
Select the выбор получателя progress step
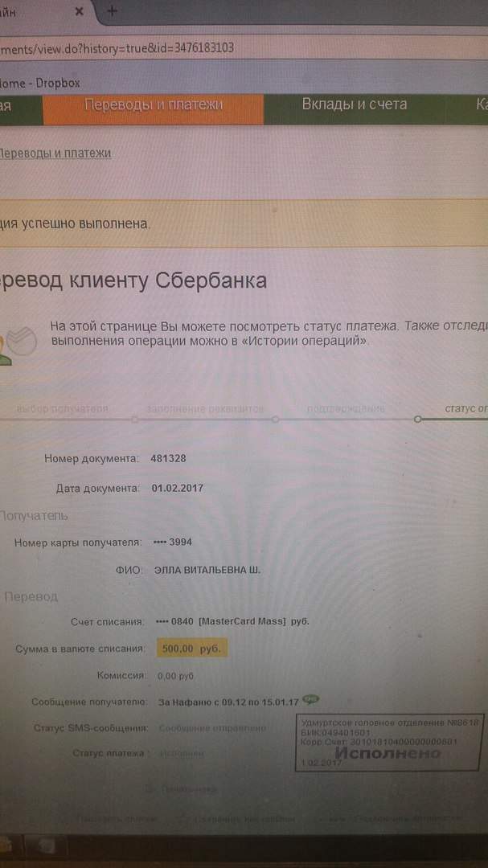(62, 409)
